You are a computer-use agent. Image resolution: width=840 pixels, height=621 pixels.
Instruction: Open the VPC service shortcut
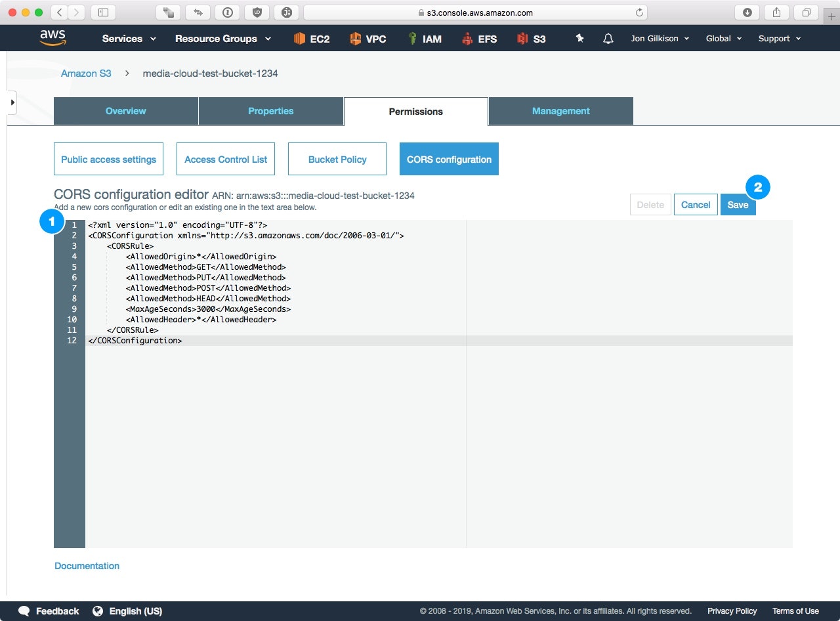(367, 39)
